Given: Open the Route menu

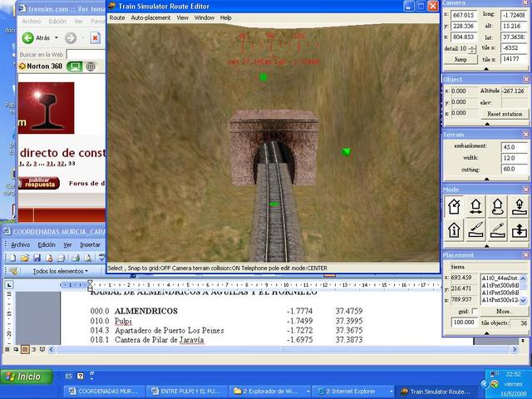Looking at the screenshot, I should point(117,17).
